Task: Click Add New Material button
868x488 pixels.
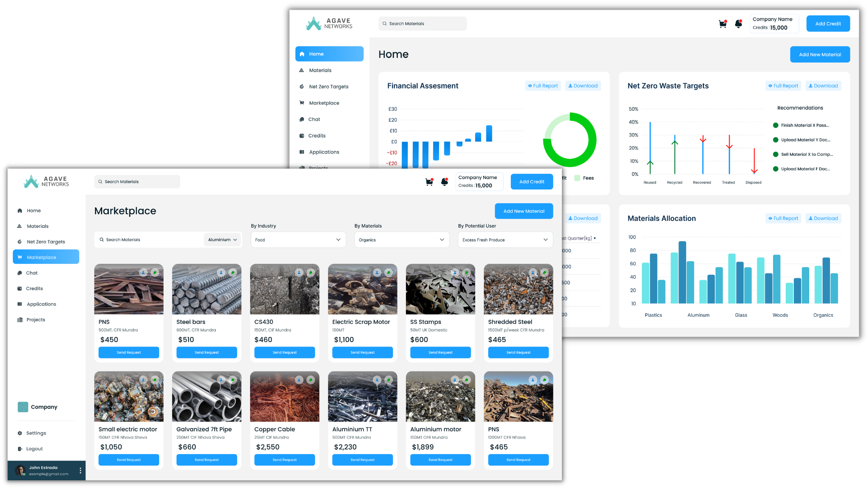Action: pos(524,211)
